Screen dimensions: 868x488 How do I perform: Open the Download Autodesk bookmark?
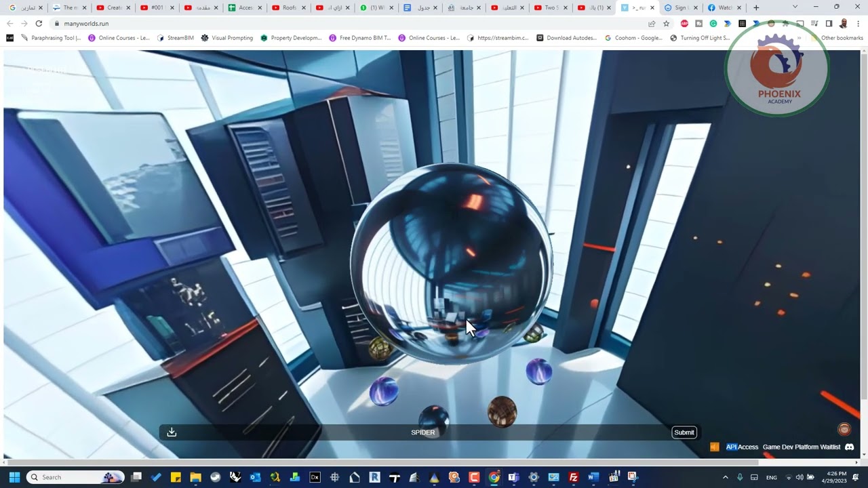pyautogui.click(x=566, y=38)
